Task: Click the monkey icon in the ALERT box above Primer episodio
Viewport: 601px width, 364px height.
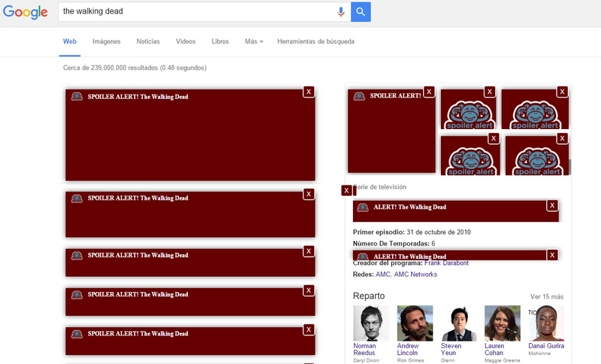Action: 363,207
